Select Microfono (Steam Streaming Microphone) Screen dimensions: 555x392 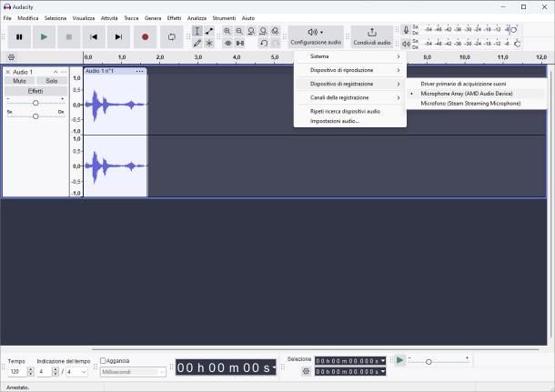click(x=476, y=104)
